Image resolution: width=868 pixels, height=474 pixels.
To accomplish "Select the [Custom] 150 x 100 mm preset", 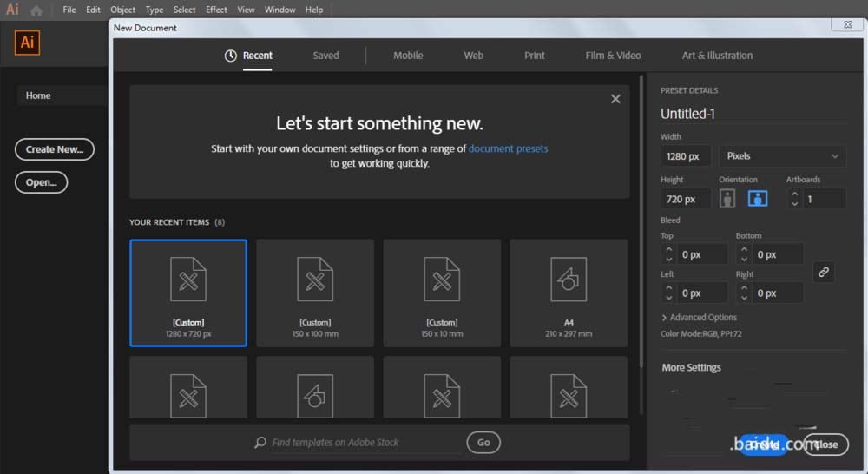I will (315, 293).
